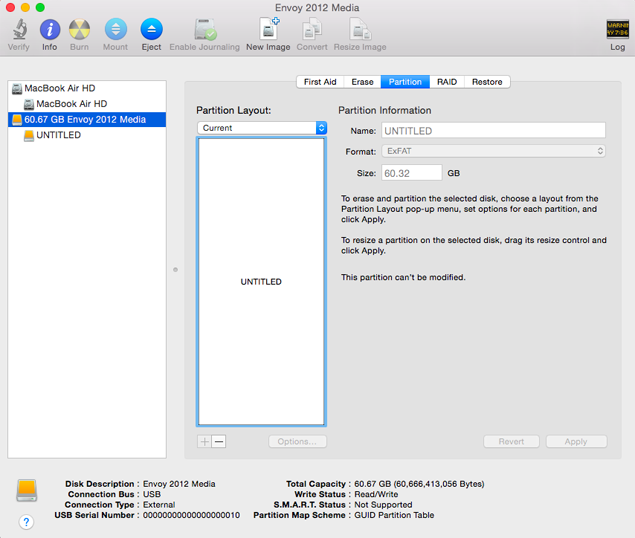Click Connection Type External value
The image size is (635, 538).
(159, 505)
